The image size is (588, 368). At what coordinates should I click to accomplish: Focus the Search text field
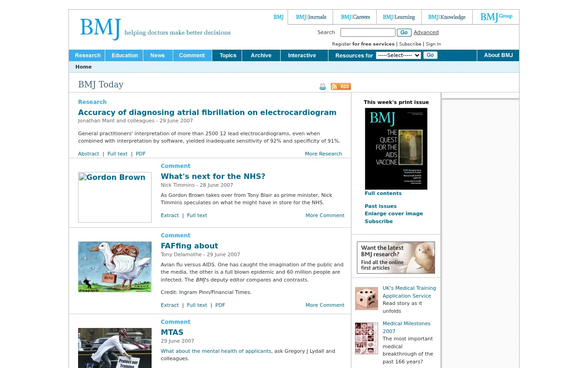pos(368,32)
